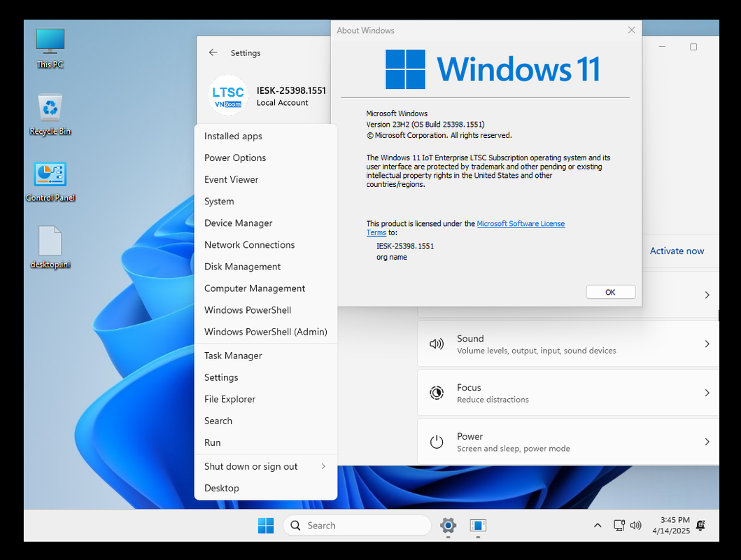Click OK in About Windows dialog
This screenshot has height=560, width=741.
[x=611, y=292]
